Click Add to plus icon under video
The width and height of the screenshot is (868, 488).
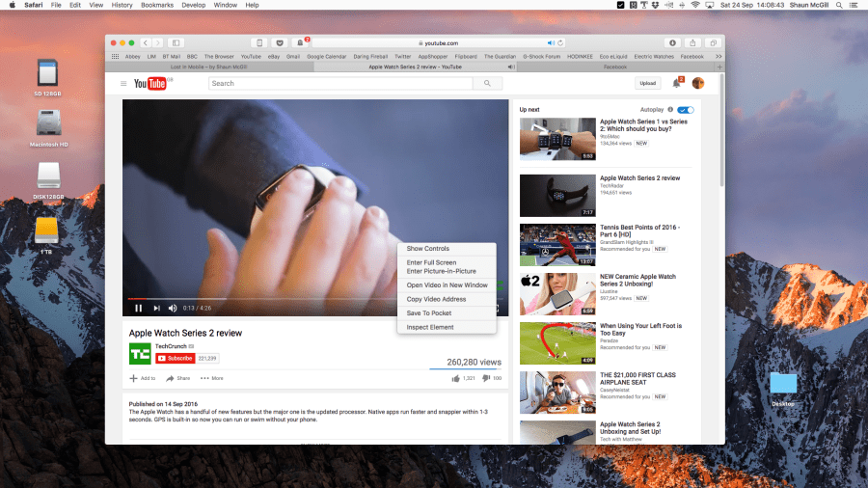(x=133, y=378)
